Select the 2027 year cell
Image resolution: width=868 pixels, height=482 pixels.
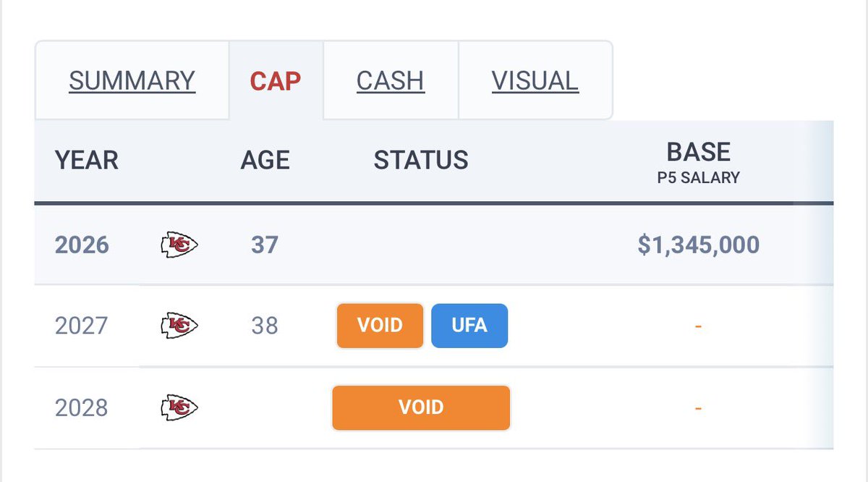point(81,326)
